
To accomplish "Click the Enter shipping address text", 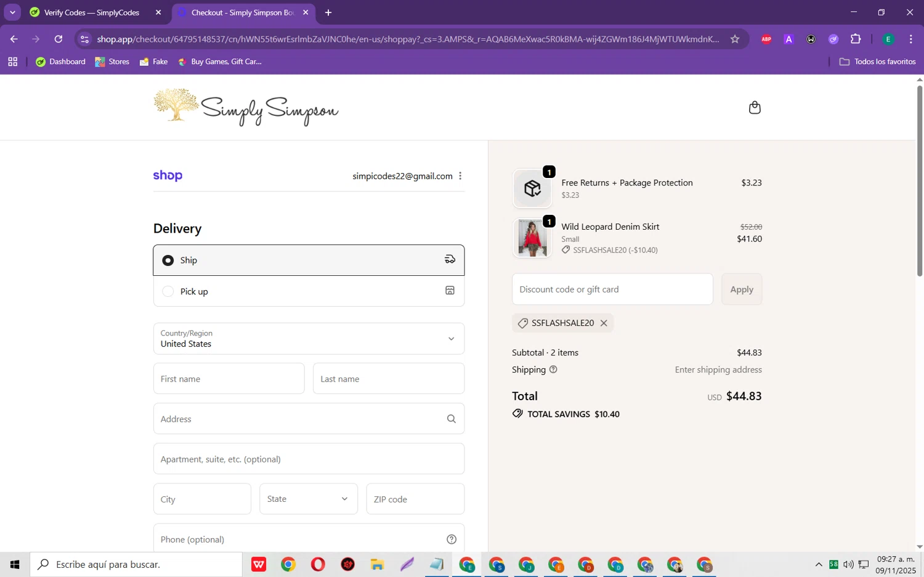I will (718, 369).
